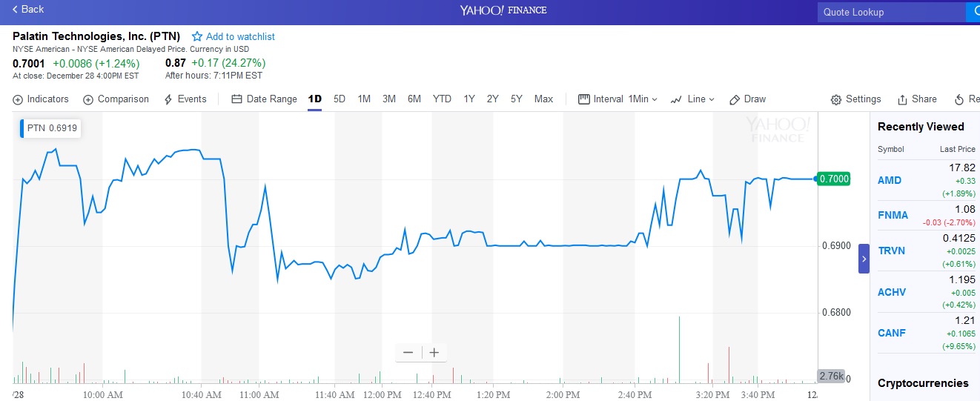Zoom in the chart with plus button
980x401 pixels.
(434, 353)
